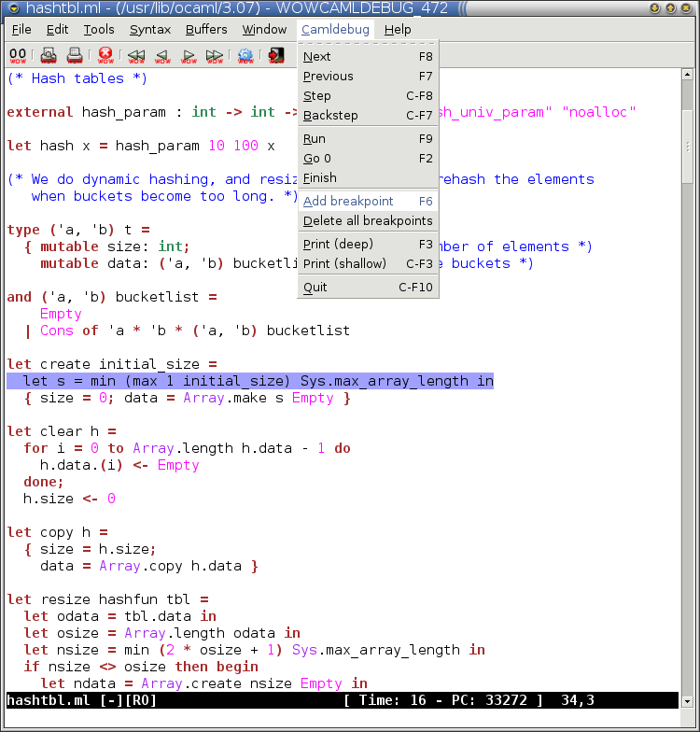Click the printer toolbar icon
This screenshot has height=732, width=700.
(x=75, y=55)
